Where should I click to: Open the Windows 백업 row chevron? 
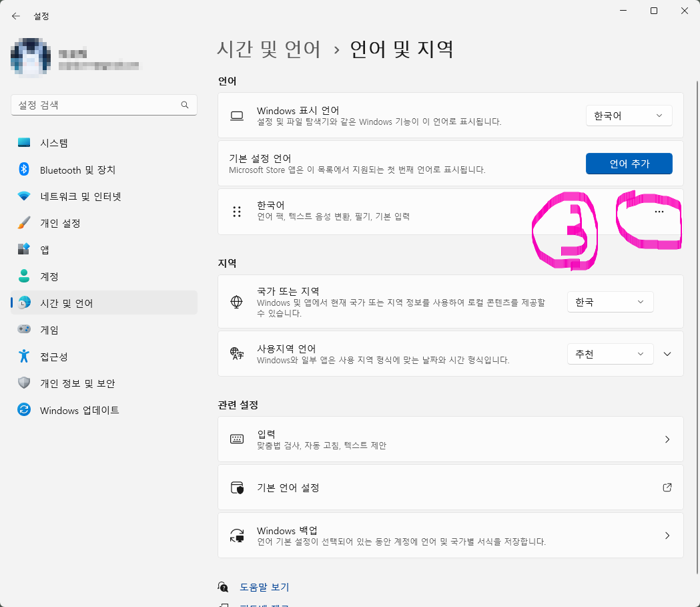coord(667,535)
